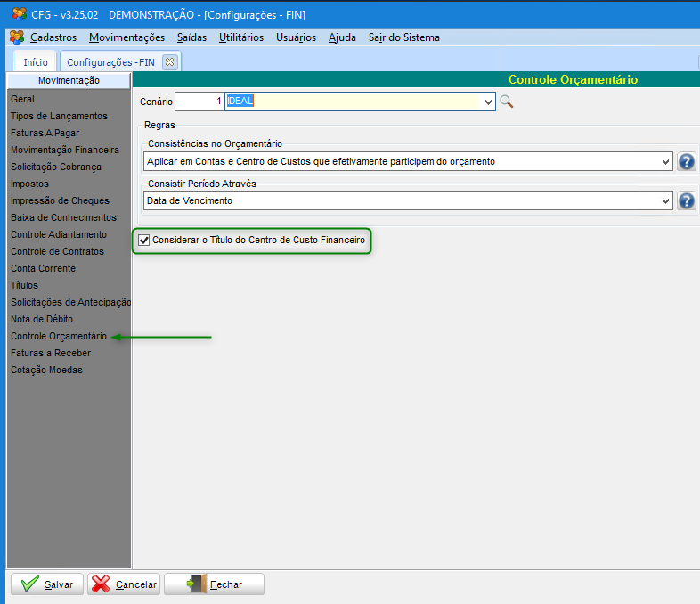Select Baixa de Conhecimentos item

[x=63, y=218]
